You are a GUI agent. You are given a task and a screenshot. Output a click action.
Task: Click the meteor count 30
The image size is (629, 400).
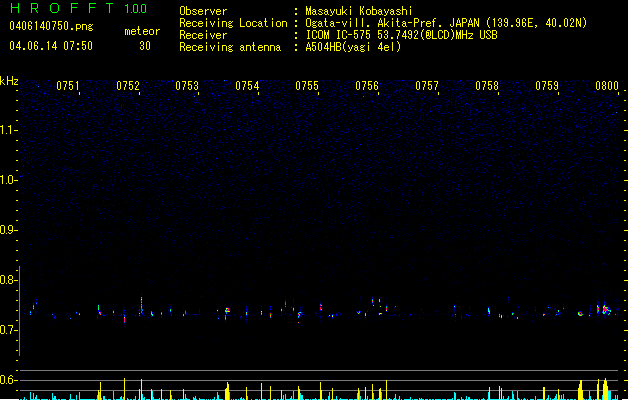(145, 46)
